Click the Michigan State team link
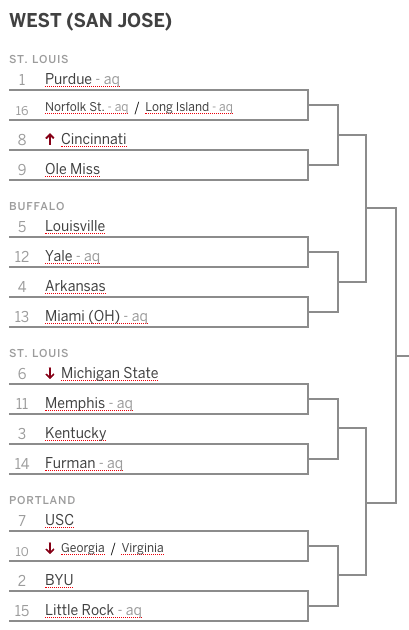Viewport: 409px width, 630px height. pyautogui.click(x=110, y=373)
